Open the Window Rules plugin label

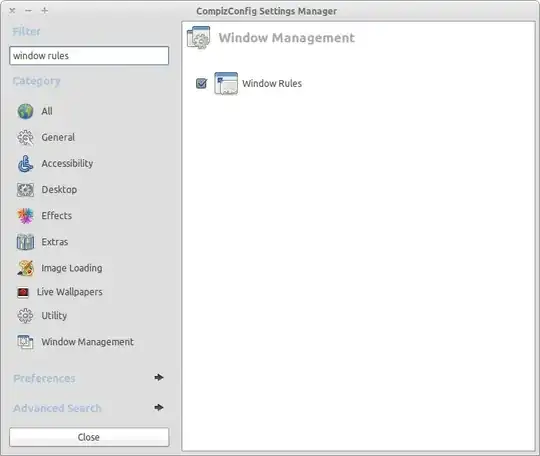point(272,83)
